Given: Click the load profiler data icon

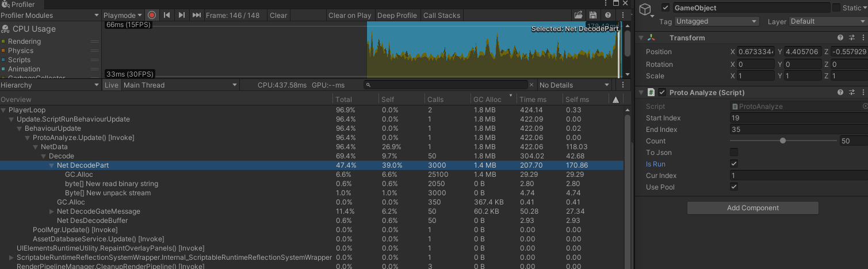Looking at the screenshot, I should [x=578, y=16].
